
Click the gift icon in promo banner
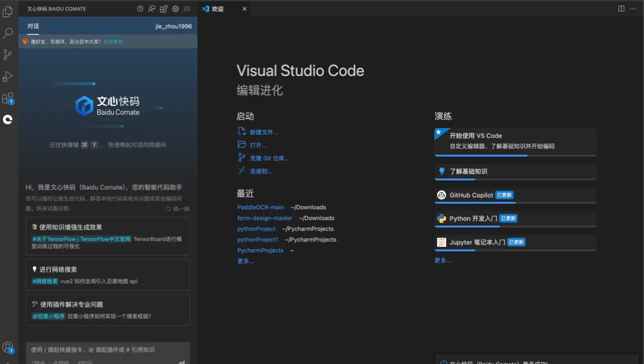[26, 41]
